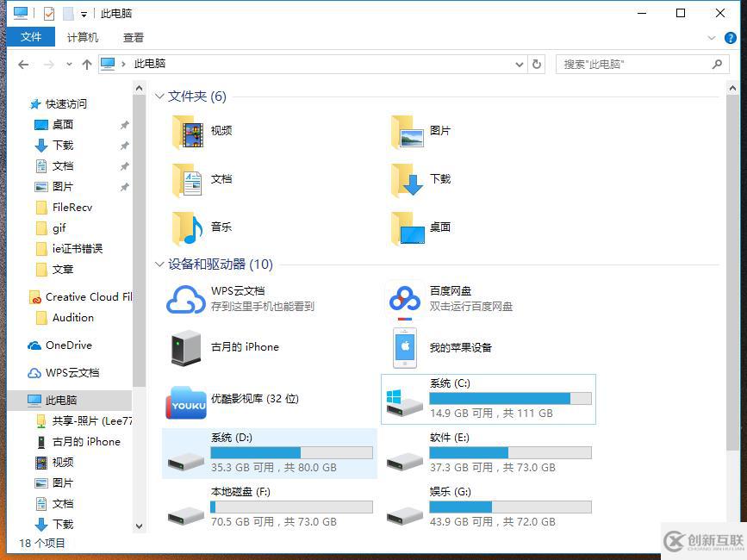The width and height of the screenshot is (747, 560).
Task: Click the address bar breadcrumb chevron
Action: click(x=123, y=64)
